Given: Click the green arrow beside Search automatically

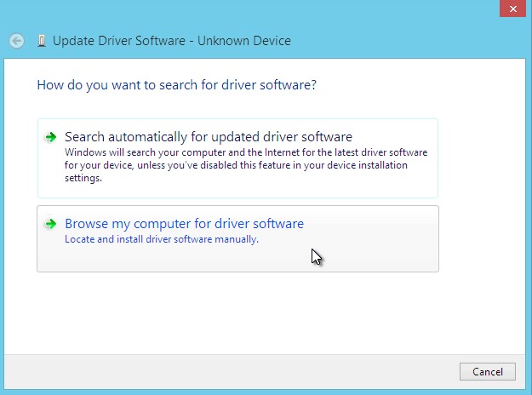Looking at the screenshot, I should (x=51, y=137).
